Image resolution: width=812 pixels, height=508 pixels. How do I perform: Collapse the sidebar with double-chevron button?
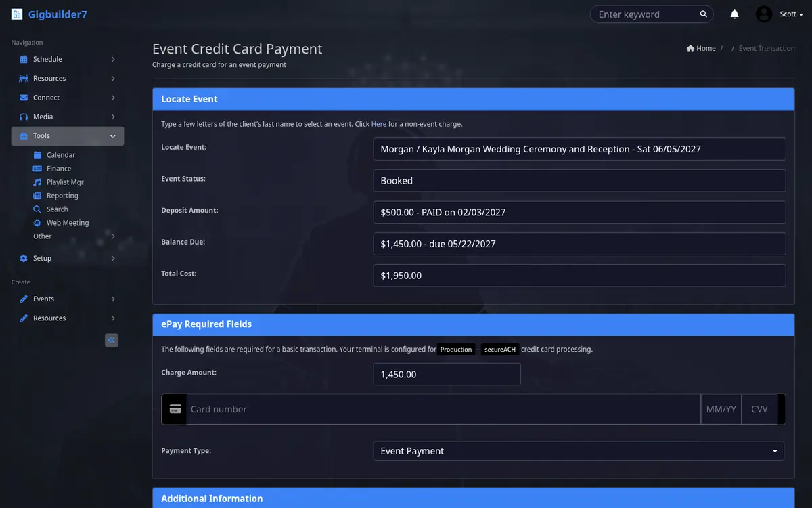pyautogui.click(x=112, y=340)
